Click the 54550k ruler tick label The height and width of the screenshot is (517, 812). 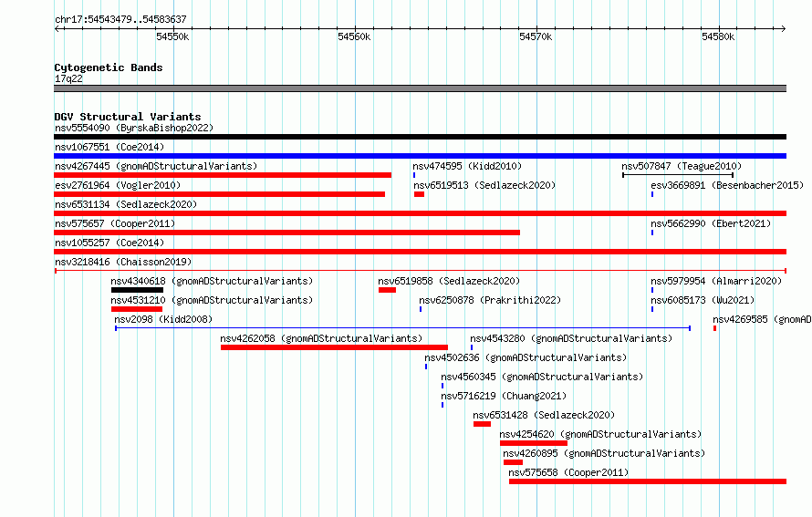(x=172, y=36)
